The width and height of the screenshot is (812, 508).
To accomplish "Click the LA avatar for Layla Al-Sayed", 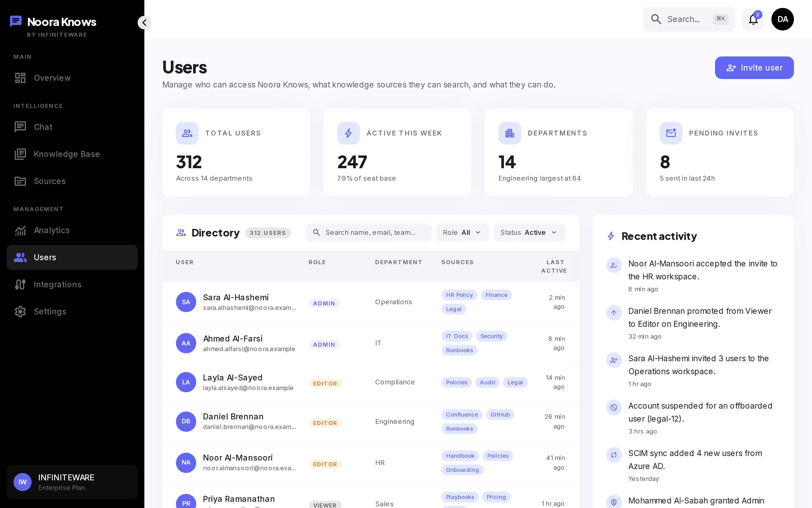I will tap(186, 382).
